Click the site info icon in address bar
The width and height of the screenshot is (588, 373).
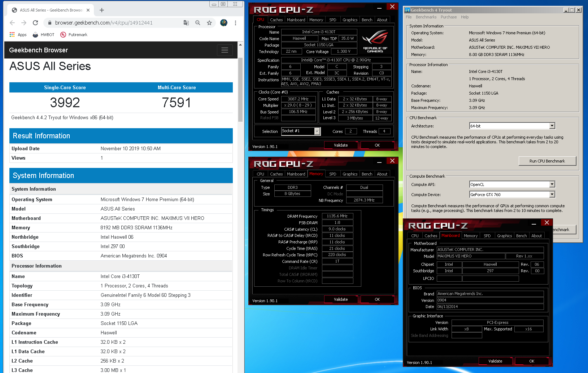click(x=50, y=23)
